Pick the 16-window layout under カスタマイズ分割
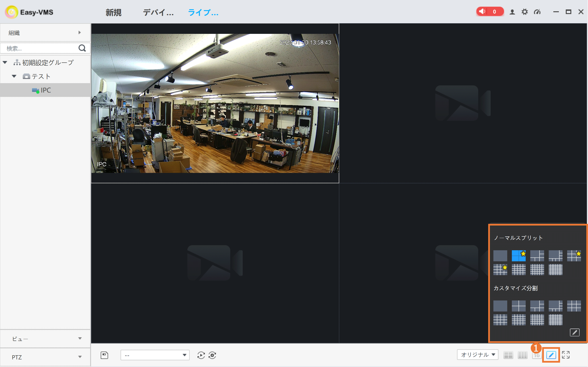588x367 pixels. 500,320
